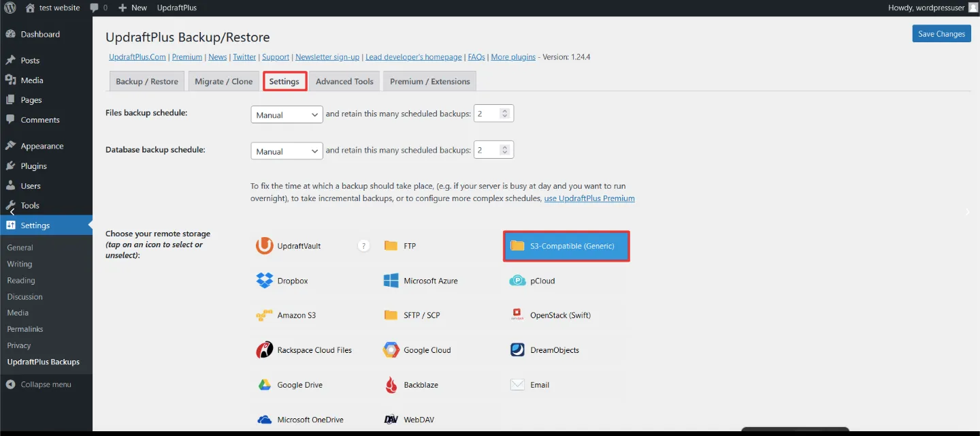Screen dimensions: 980x436
Task: Switch to the Settings tab
Action: (284, 81)
